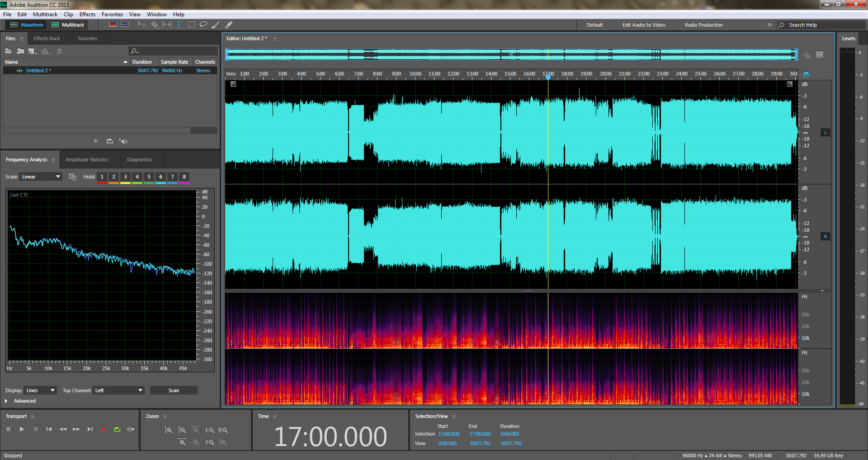This screenshot has height=460, width=868.
Task: Sort files by Name column
Action: [66, 62]
